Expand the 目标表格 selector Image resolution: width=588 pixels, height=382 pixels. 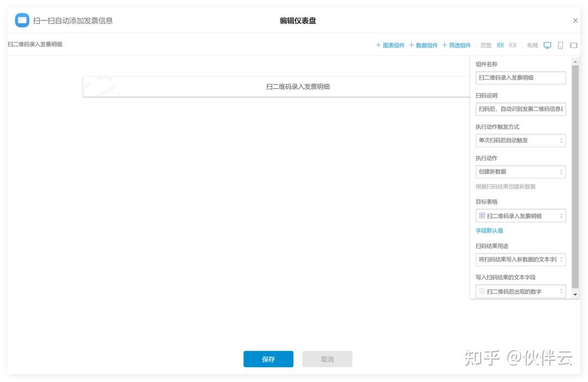pyautogui.click(x=520, y=216)
